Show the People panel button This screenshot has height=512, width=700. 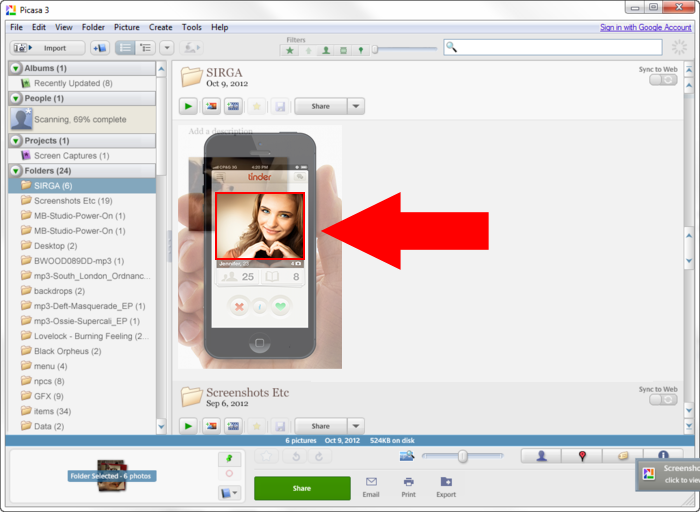point(541,456)
